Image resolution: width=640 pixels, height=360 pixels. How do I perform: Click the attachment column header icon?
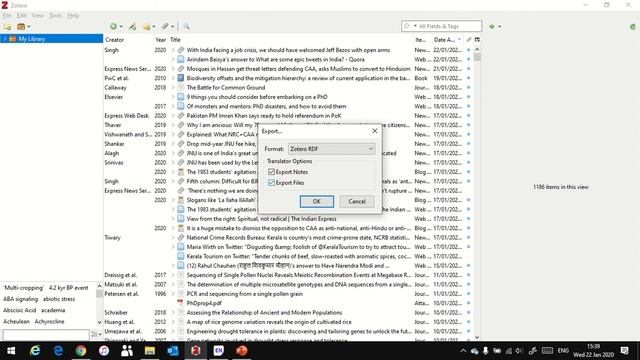pos(469,40)
